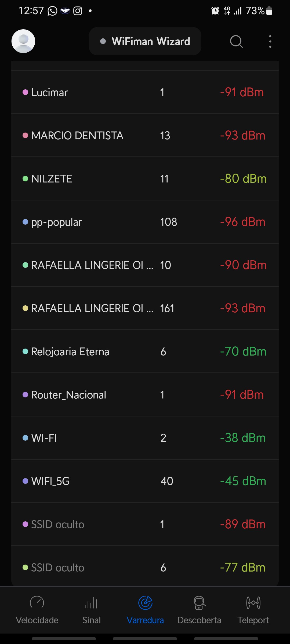Open the WiFiman Wizard selector
The image size is (290, 644).
pyautogui.click(x=145, y=41)
